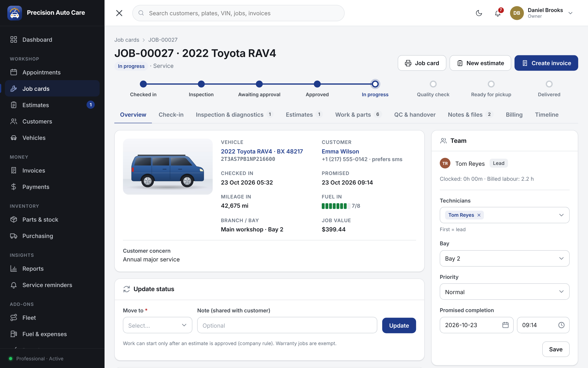Open Fuel & expenses add-on
This screenshot has width=588, height=368.
52,334
